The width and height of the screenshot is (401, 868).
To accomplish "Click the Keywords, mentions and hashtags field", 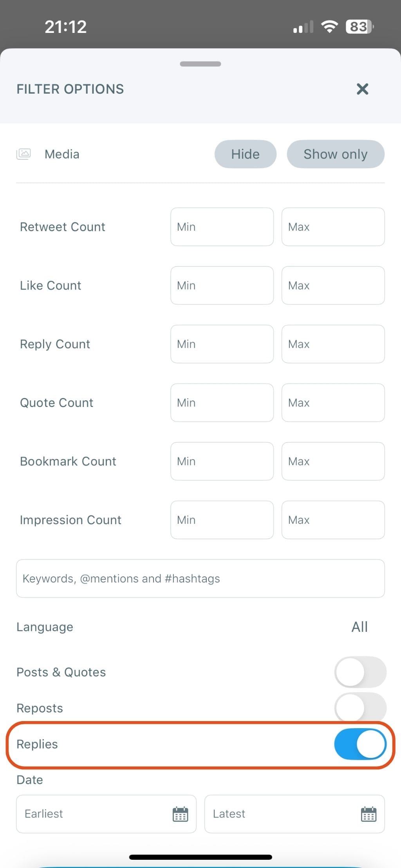I will pyautogui.click(x=200, y=579).
